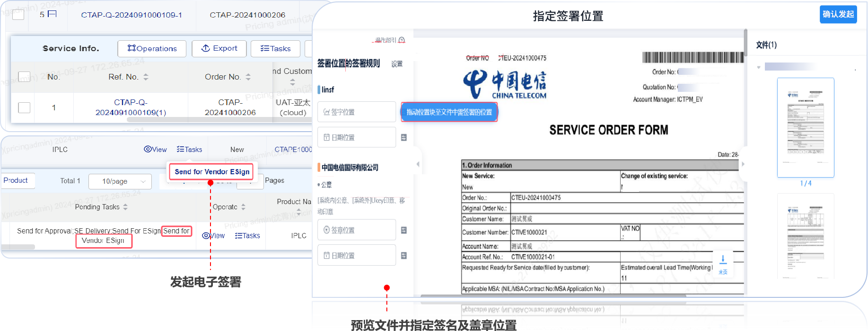Click sort arrows on Ref. No. column
868x331 pixels.
[146, 77]
